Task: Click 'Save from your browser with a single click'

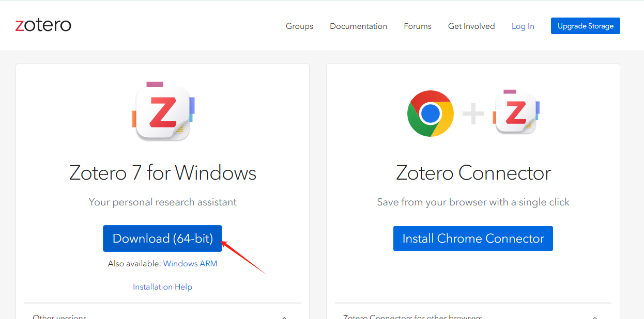Action: pyautogui.click(x=473, y=202)
